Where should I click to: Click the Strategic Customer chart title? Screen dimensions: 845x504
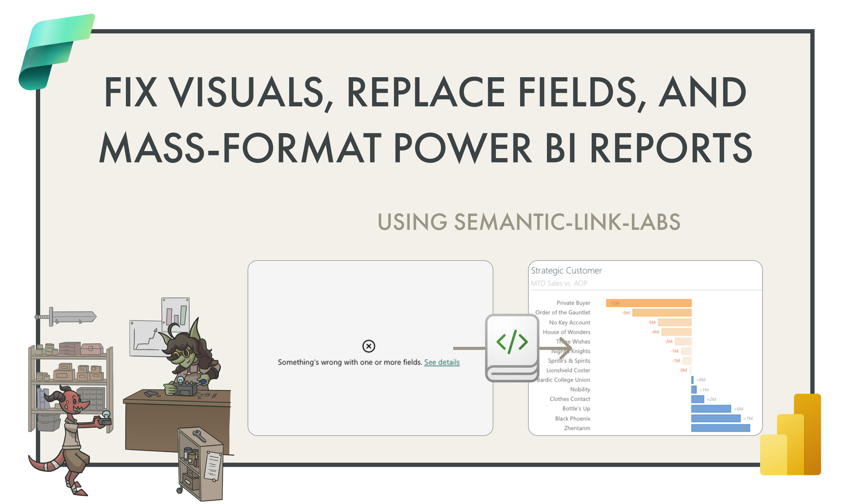pos(566,271)
